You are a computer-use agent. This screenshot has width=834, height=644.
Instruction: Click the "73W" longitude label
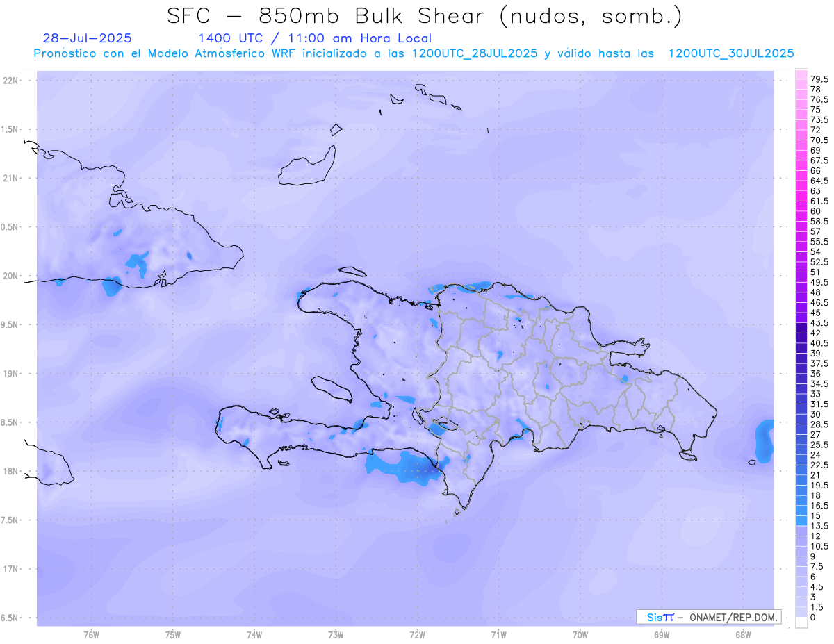tap(336, 635)
